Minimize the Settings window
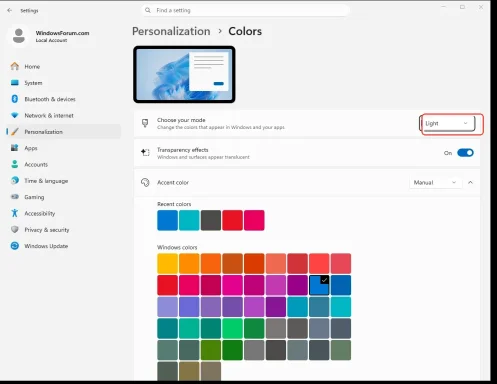497x384 pixels. 444,7
